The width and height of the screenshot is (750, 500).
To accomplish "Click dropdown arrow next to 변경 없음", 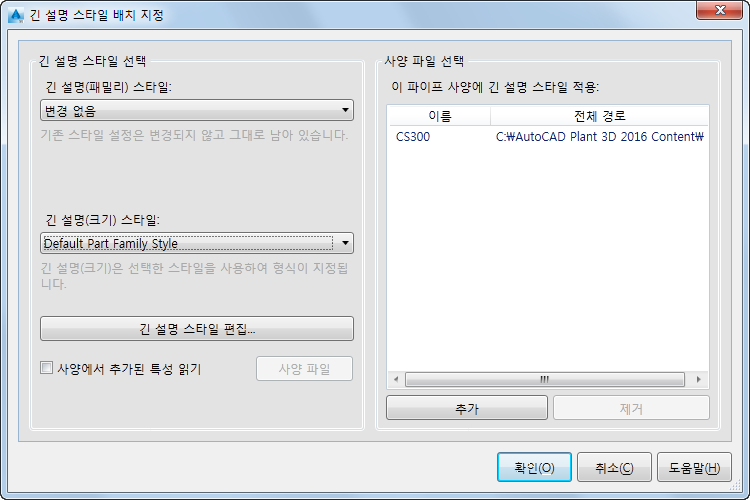I will tap(345, 111).
